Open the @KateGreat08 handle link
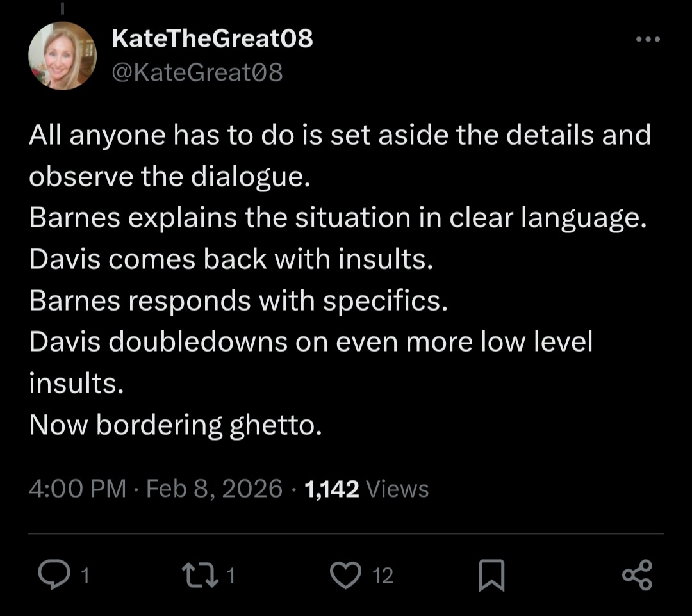This screenshot has width=692, height=616. [x=197, y=73]
